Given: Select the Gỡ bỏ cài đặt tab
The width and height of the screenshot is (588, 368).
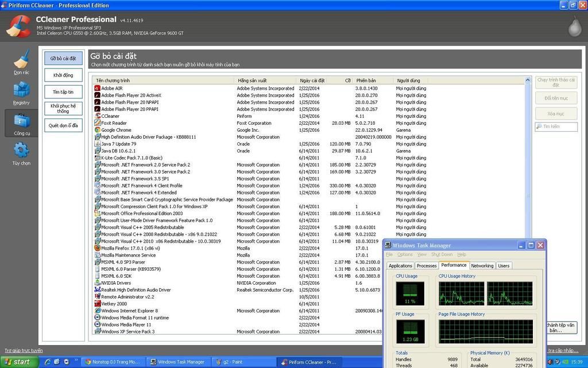Looking at the screenshot, I should (63, 58).
